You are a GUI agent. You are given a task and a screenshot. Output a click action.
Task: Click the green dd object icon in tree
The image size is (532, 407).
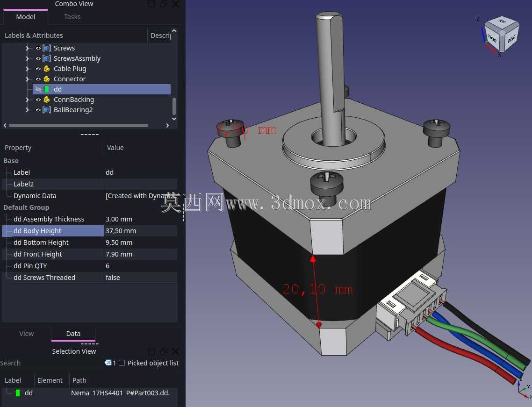pyautogui.click(x=47, y=89)
